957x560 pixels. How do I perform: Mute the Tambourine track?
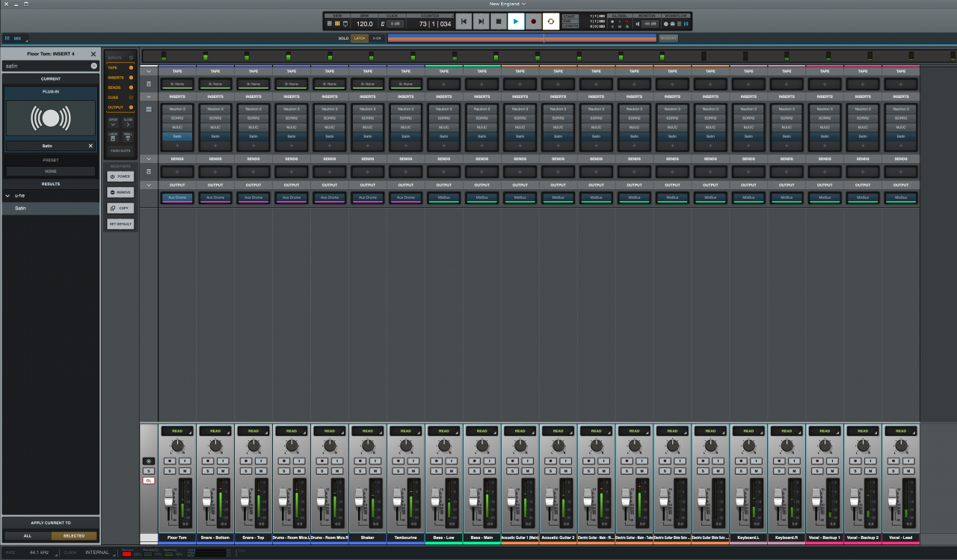[412, 471]
